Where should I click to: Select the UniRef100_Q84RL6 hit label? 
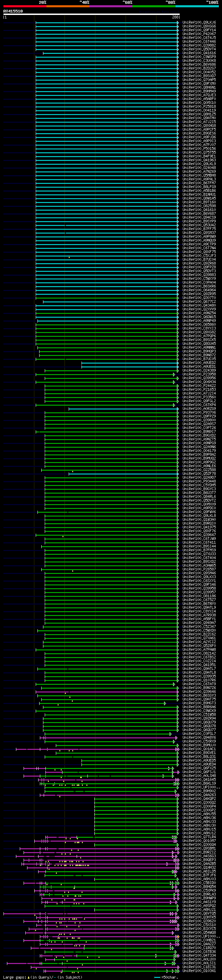(199, 496)
